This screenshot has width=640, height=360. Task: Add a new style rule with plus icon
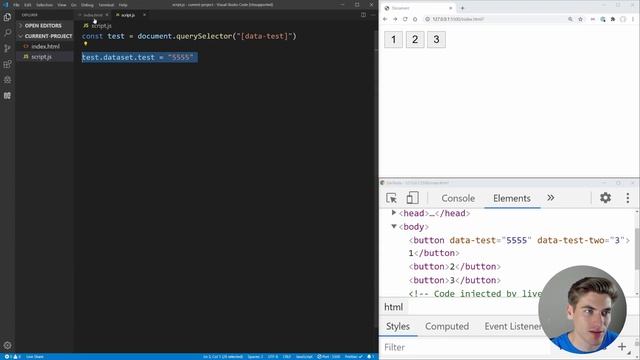click(x=622, y=347)
